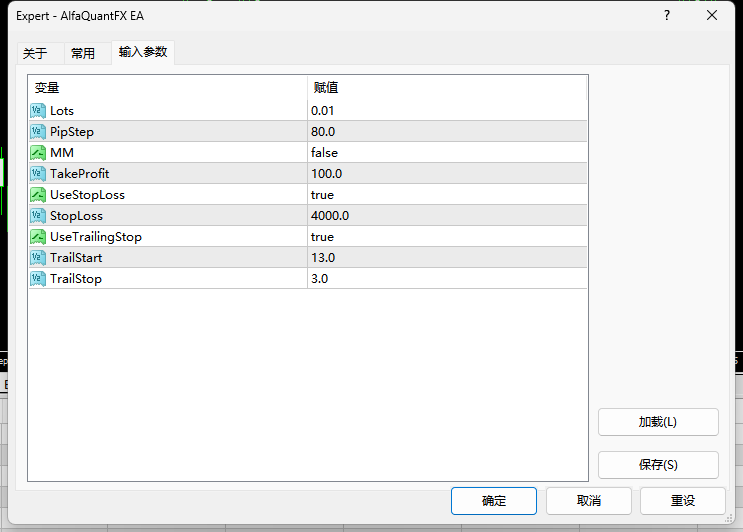
Task: Click the icon beside PipStep variable
Action: [38, 132]
